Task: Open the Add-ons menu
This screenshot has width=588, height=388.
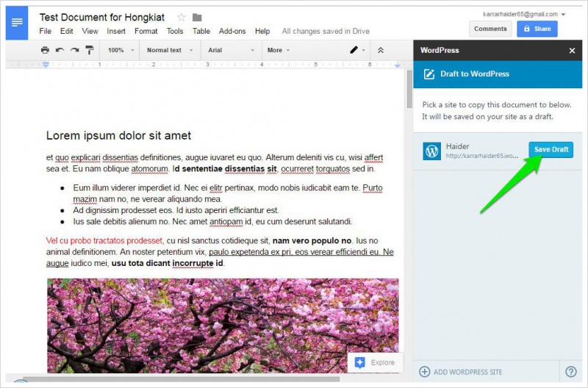Action: pyautogui.click(x=232, y=31)
